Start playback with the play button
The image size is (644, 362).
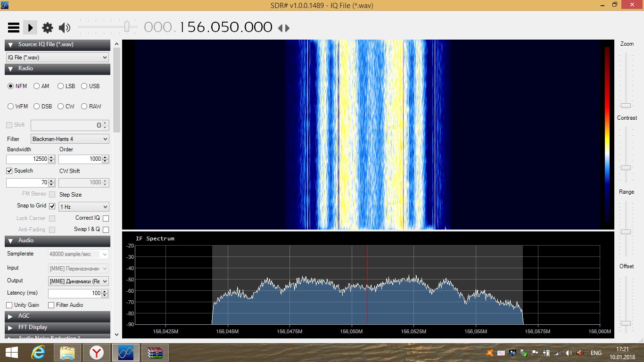pos(30,28)
